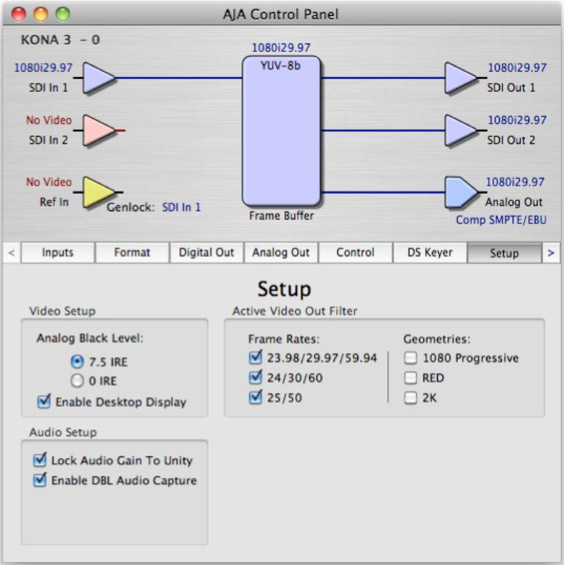The height and width of the screenshot is (565, 564).
Task: Toggle Enable DBL Audio Capture
Action: 40,480
